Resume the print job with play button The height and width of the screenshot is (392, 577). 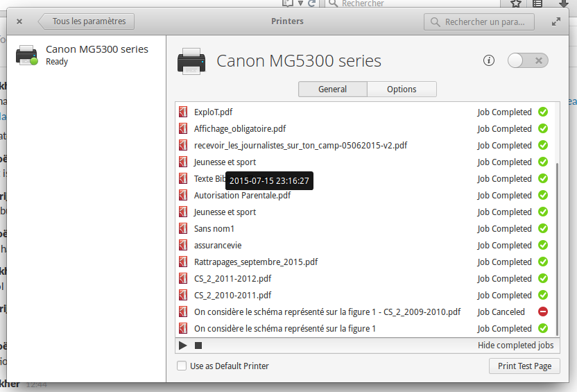[x=183, y=346]
